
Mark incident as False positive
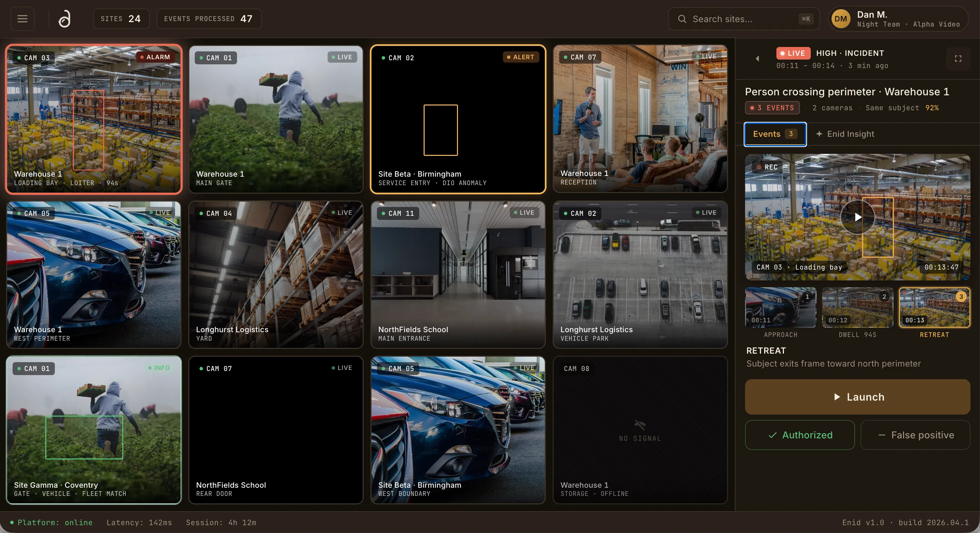(915, 435)
